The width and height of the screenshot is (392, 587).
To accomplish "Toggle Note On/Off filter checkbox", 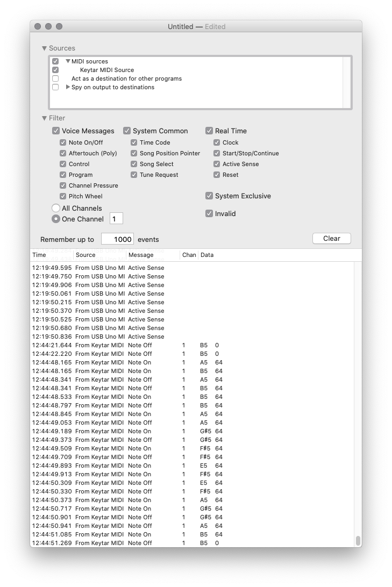I will coord(63,142).
